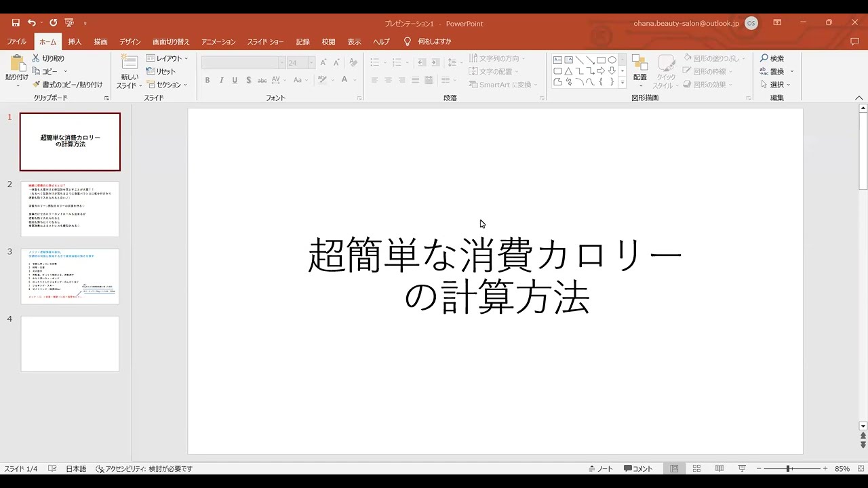Open the レイアウト layout dropdown
This screenshot has height=488, width=868.
(167, 58)
